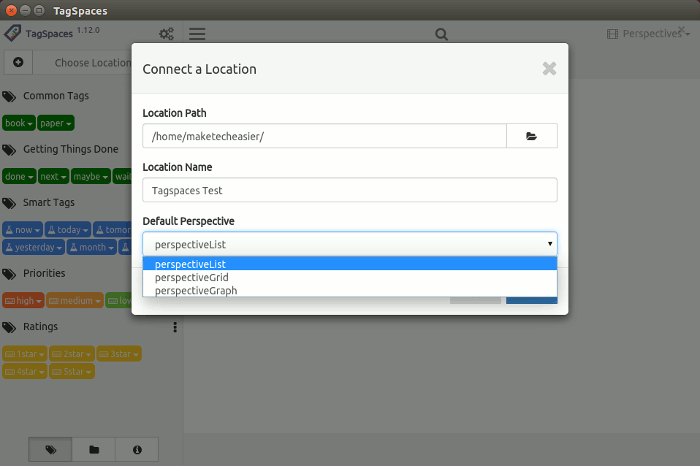The image size is (700, 466).
Task: Open the high priority tag
Action: pos(23,301)
